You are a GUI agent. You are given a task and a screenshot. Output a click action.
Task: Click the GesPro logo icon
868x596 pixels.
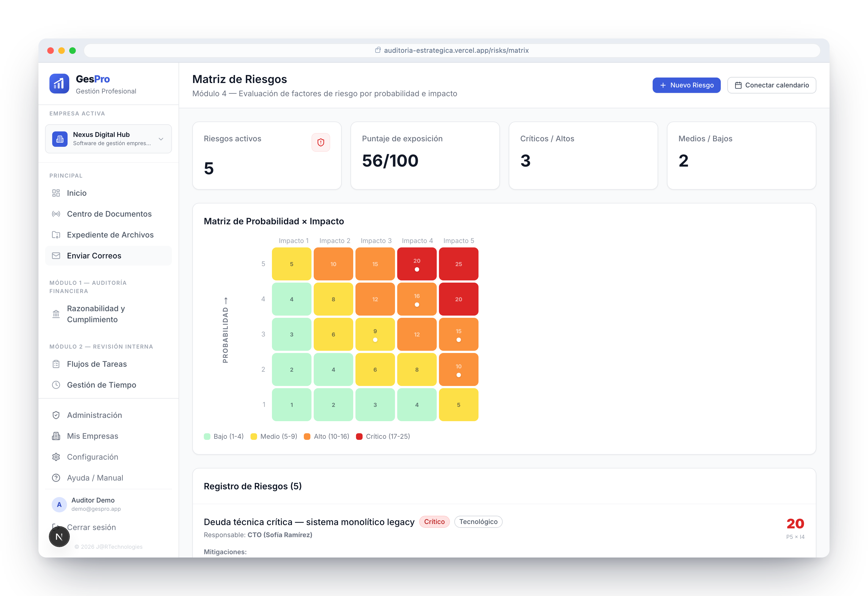[x=59, y=83]
